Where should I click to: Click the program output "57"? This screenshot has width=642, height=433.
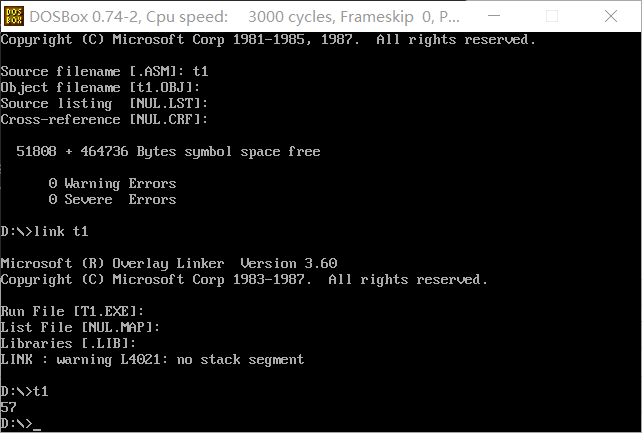9,408
